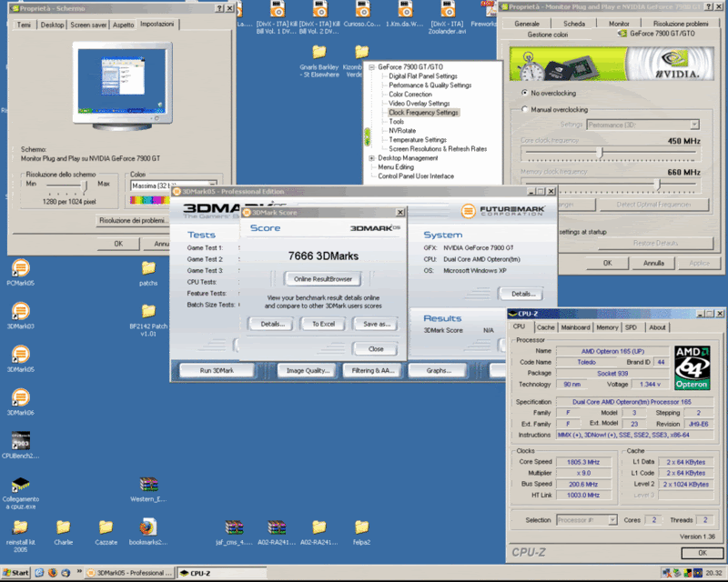The image size is (728, 582).
Task: Switch to the 3DMark05 - Professional taskbar button
Action: [130, 573]
